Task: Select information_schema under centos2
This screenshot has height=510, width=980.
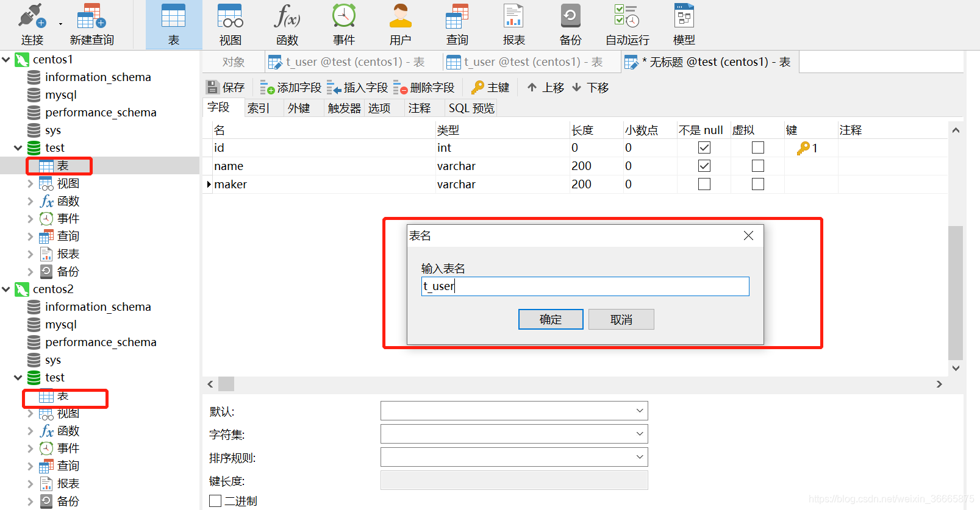Action: [x=98, y=307]
